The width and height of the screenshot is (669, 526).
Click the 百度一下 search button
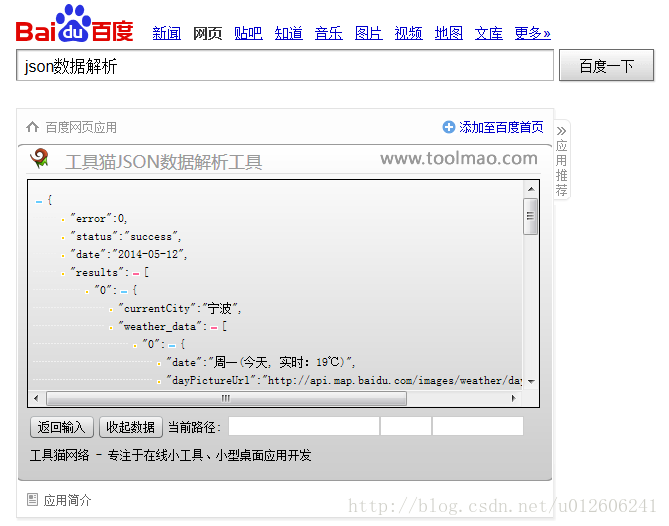click(x=606, y=65)
